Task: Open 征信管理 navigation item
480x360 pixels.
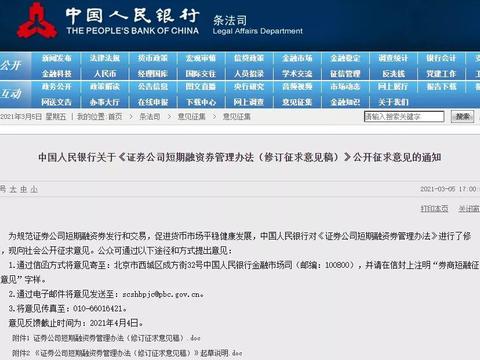Action: (345, 74)
